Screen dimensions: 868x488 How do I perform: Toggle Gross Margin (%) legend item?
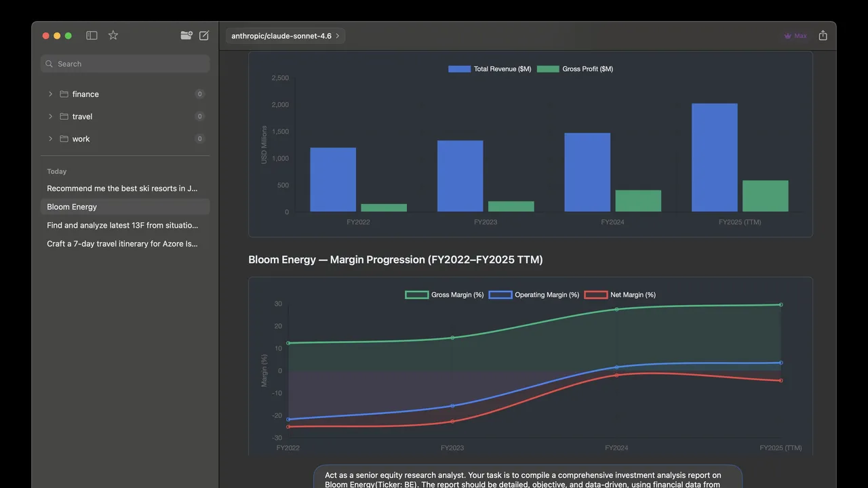click(445, 295)
